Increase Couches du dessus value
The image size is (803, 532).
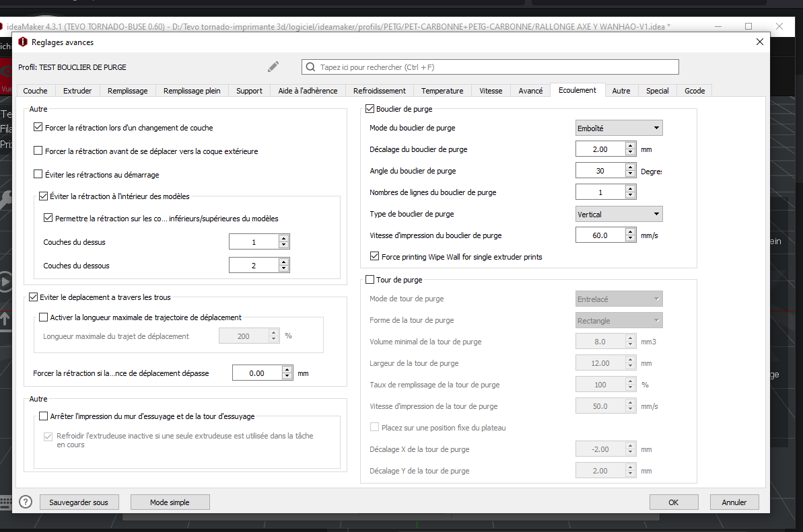284,238
